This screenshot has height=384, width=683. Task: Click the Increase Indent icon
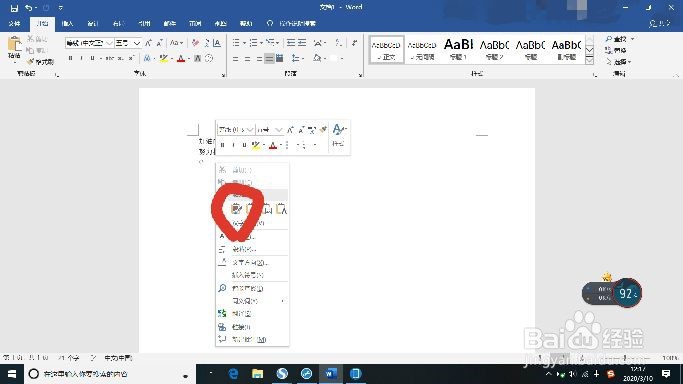pyautogui.click(x=301, y=43)
